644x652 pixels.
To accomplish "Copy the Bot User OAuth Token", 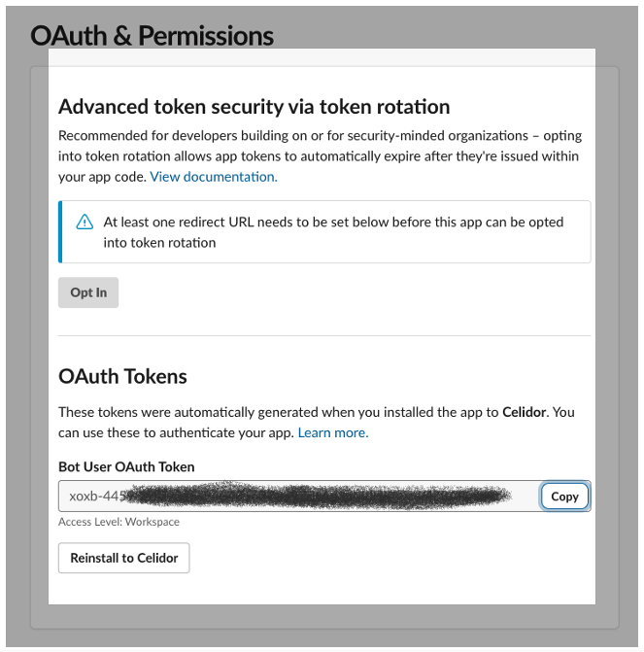I will pos(564,497).
